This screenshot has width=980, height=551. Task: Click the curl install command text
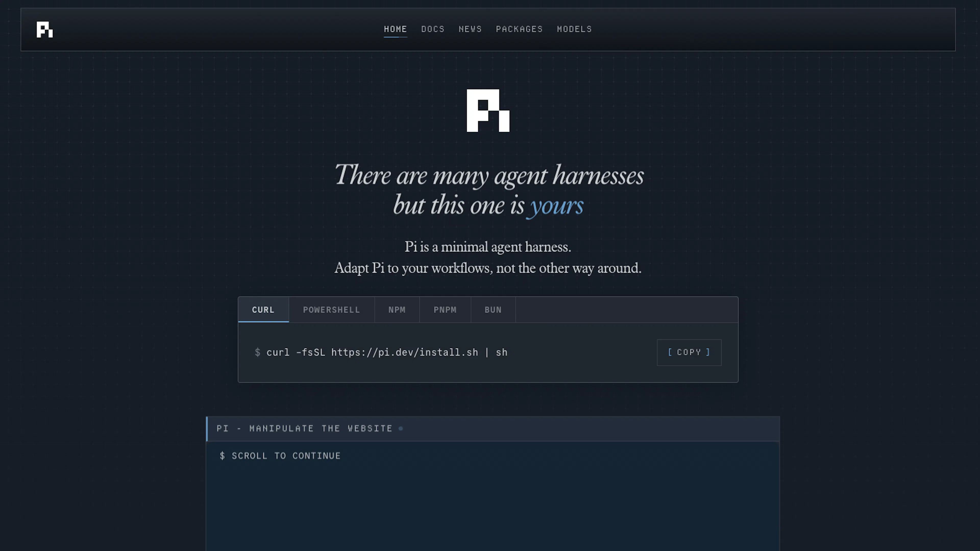tap(387, 352)
